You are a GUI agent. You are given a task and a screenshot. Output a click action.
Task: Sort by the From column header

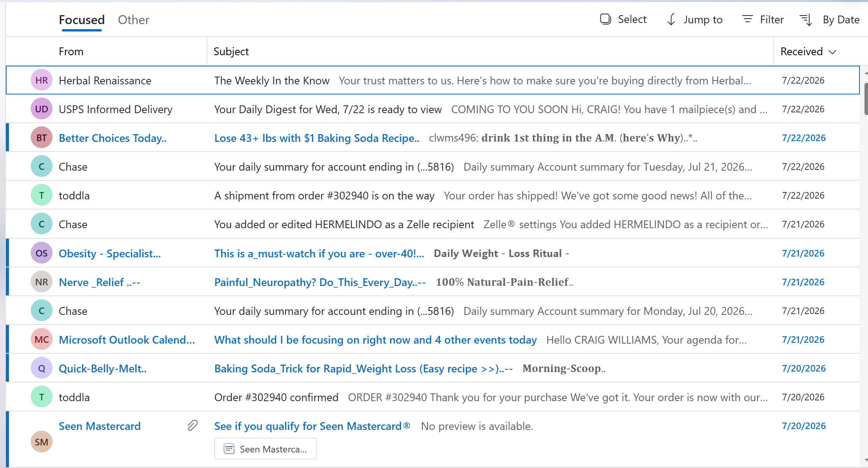71,51
